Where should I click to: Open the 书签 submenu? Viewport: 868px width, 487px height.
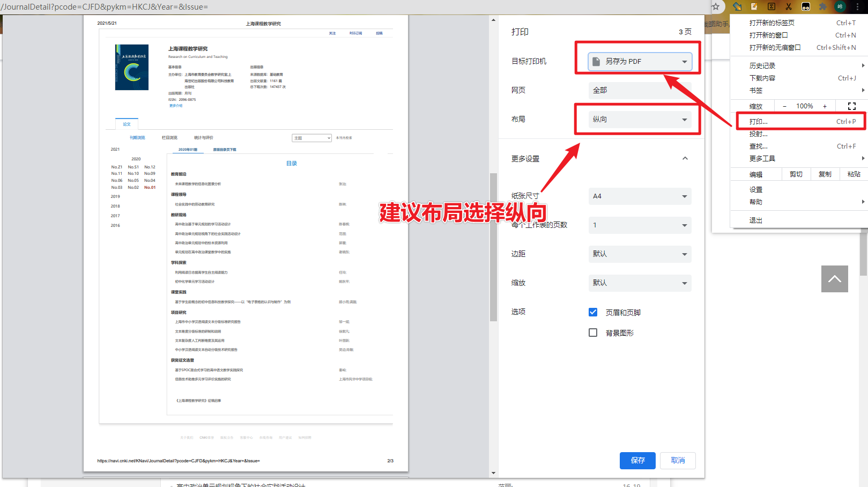(x=799, y=90)
